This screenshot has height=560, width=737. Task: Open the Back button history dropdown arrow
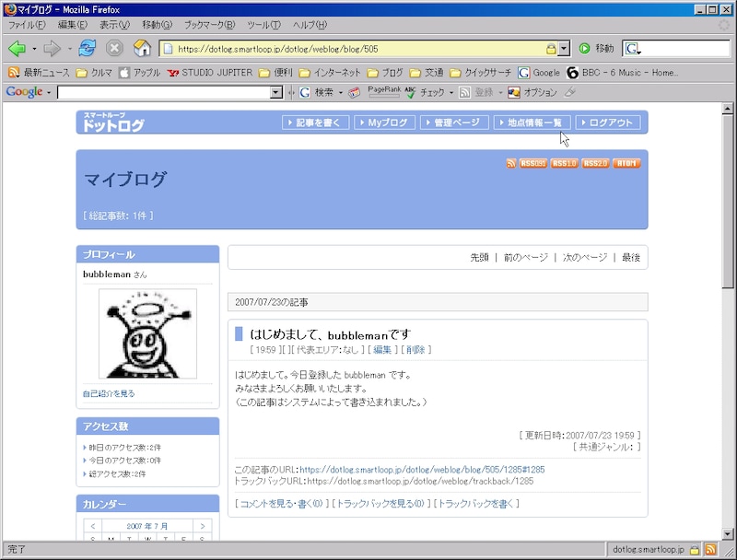click(34, 48)
